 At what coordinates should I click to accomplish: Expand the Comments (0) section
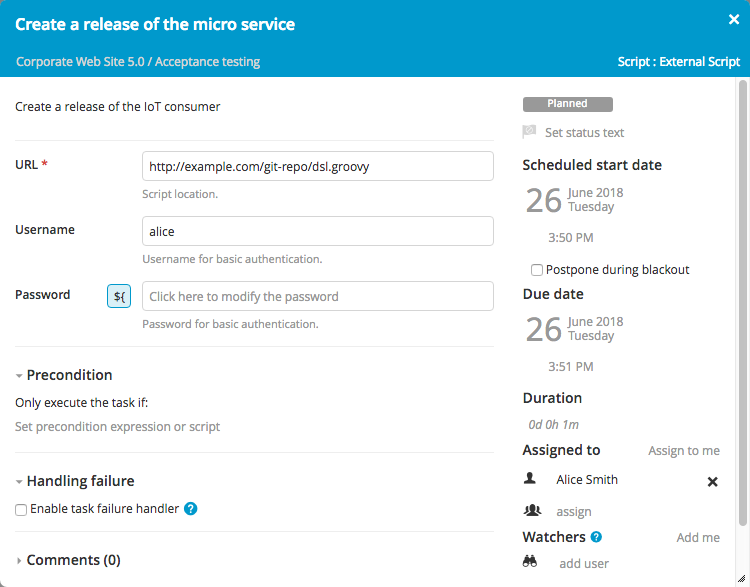coord(20,560)
